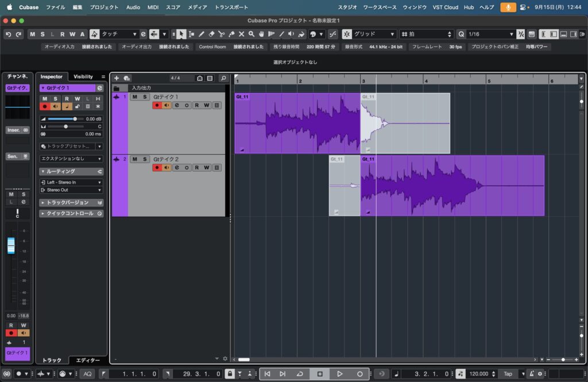
Task: Adjust the inspector volume slider for Gtテイク 1
Action: [x=75, y=119]
